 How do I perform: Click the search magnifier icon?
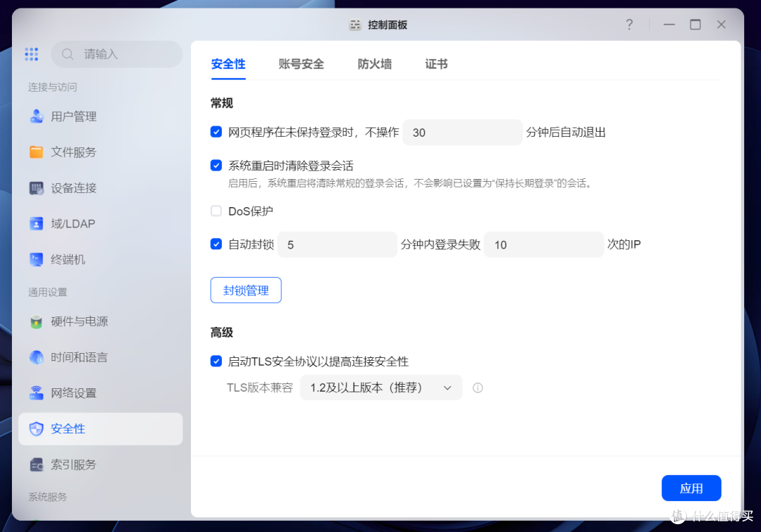coord(68,54)
